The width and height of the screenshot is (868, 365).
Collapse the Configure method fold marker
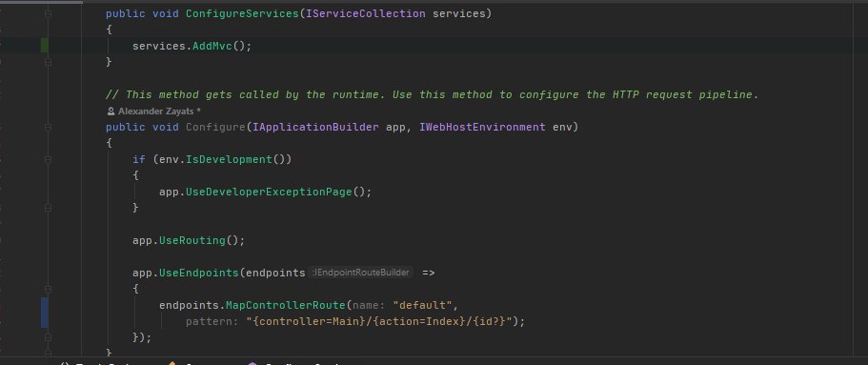click(49, 128)
